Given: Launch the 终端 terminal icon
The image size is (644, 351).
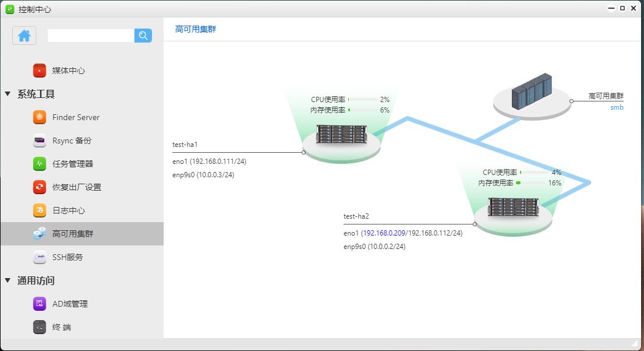Looking at the screenshot, I should coord(40,327).
